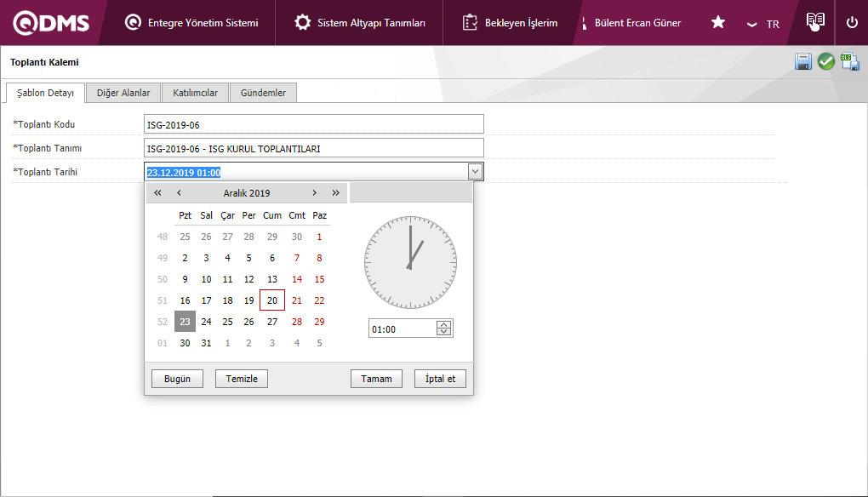
Task: Go to next month in calendar
Action: (314, 192)
